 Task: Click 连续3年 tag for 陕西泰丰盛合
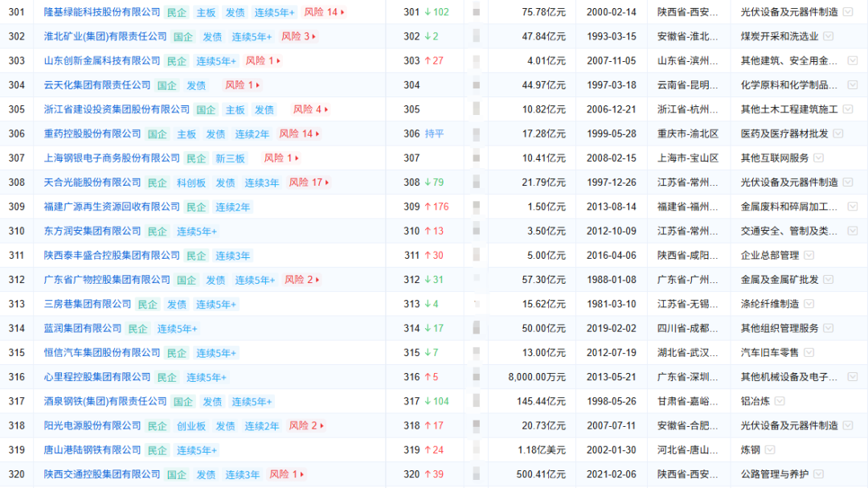(x=232, y=256)
